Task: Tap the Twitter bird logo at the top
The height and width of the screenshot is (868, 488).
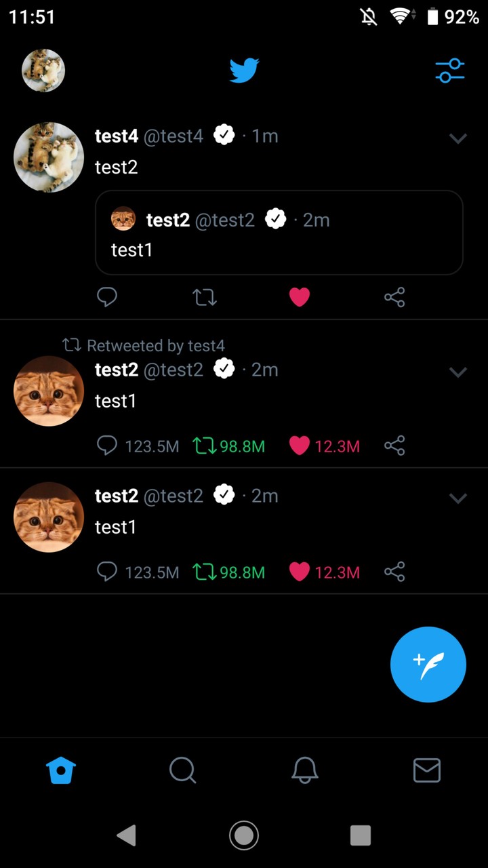Action: point(244,71)
